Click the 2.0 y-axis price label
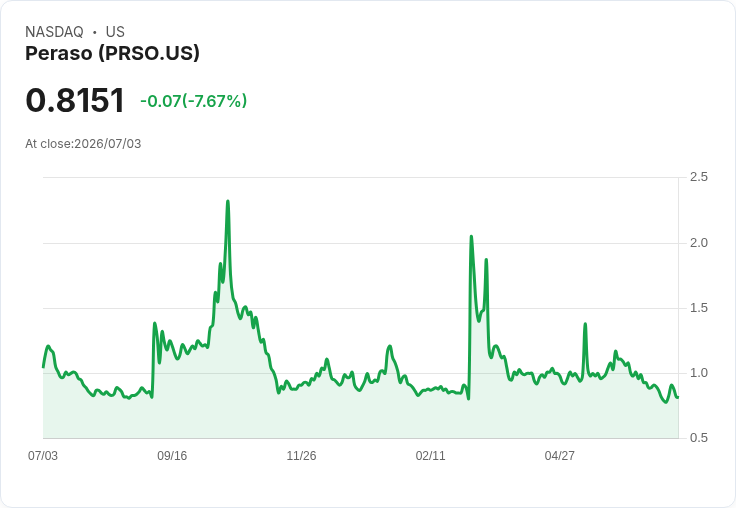Screen dimensions: 736x508 pos(698,243)
